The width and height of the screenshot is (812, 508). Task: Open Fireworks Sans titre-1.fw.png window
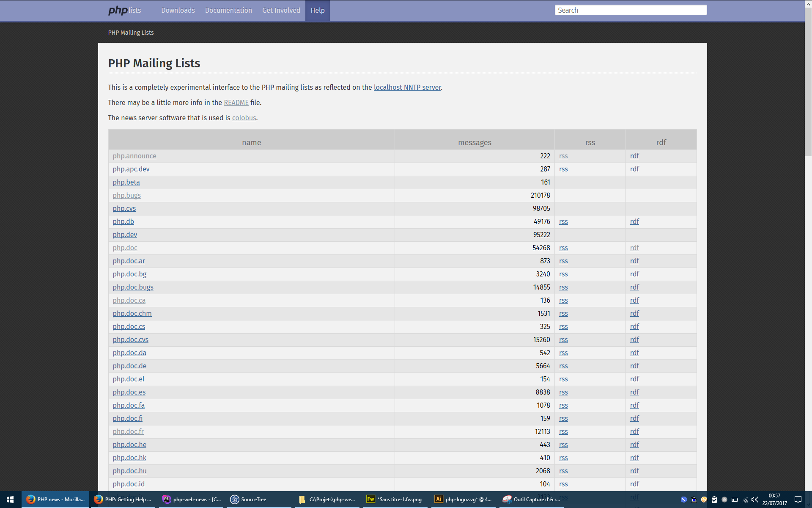pyautogui.click(x=394, y=500)
